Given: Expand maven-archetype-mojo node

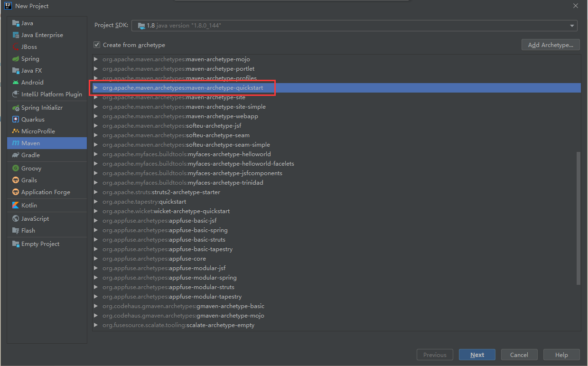Looking at the screenshot, I should tap(96, 59).
